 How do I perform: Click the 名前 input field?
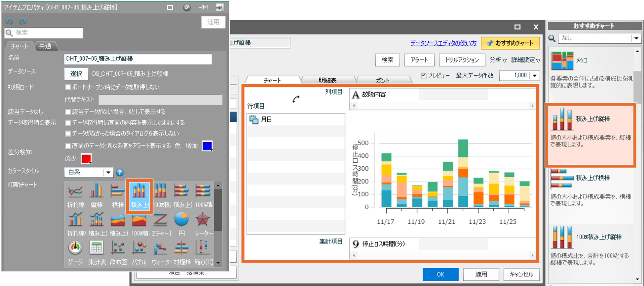tap(138, 59)
